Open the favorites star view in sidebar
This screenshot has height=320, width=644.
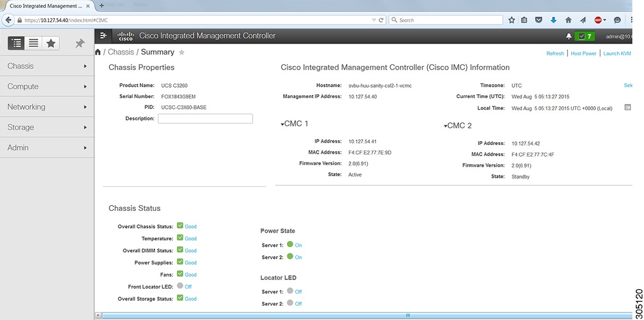50,43
